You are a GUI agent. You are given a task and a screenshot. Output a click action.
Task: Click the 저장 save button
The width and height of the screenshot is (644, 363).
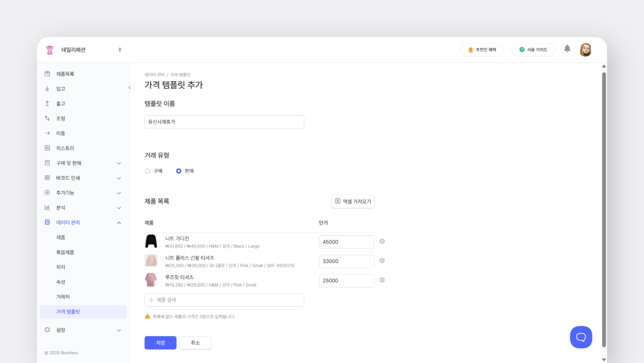[161, 343]
